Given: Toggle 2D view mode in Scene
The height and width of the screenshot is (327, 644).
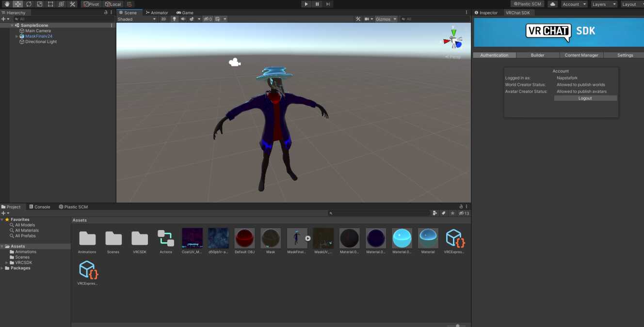Looking at the screenshot, I should coord(163,19).
